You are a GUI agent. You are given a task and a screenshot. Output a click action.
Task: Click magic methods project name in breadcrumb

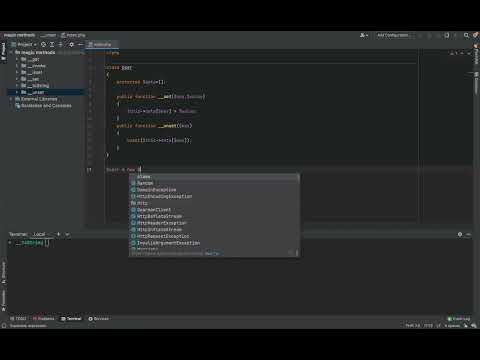point(19,35)
